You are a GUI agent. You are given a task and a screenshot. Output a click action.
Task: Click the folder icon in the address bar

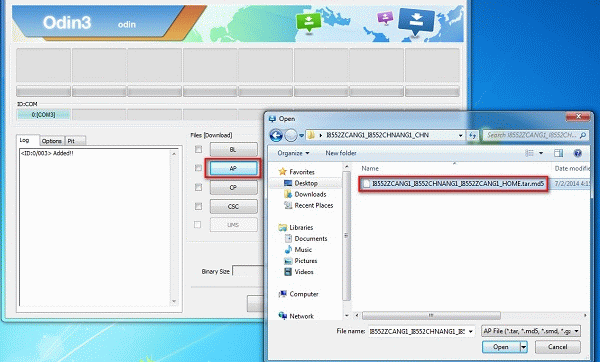coord(311,135)
